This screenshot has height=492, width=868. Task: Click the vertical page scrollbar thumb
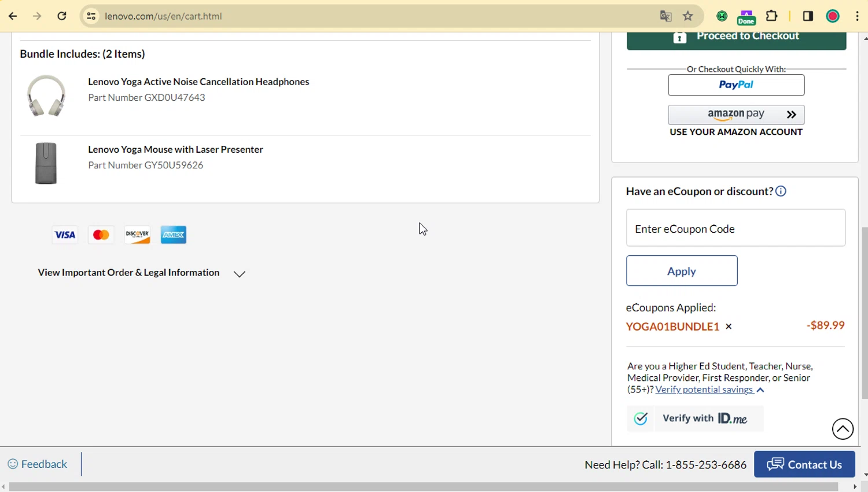click(x=865, y=313)
